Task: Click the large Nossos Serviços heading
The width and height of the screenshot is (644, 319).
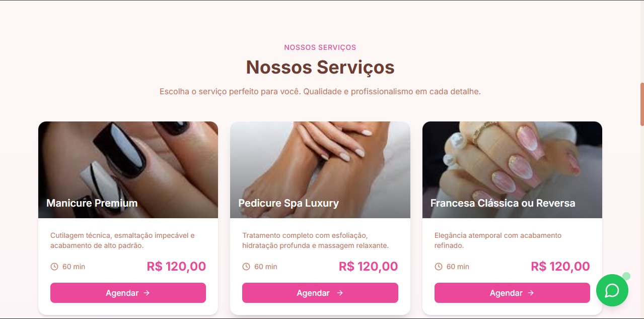Action: point(320,67)
